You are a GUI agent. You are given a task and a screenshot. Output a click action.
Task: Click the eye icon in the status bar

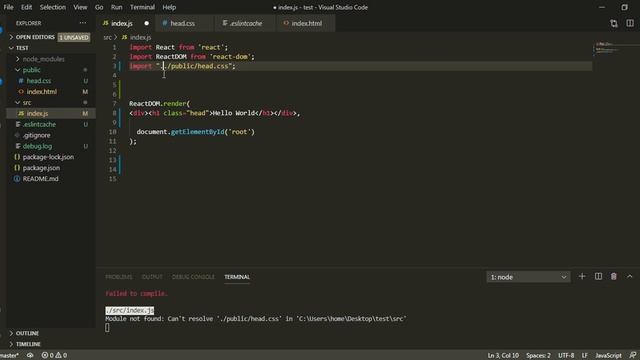coord(30,356)
